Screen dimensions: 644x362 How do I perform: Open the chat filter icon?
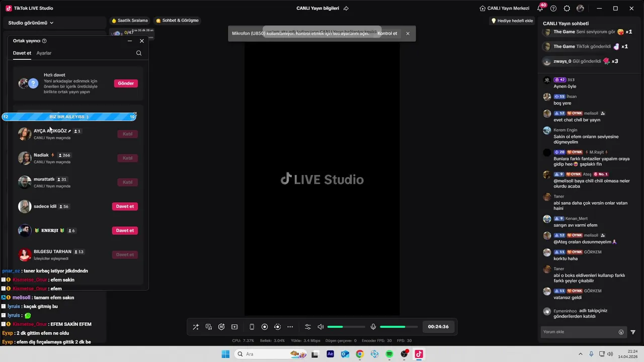coord(633,332)
